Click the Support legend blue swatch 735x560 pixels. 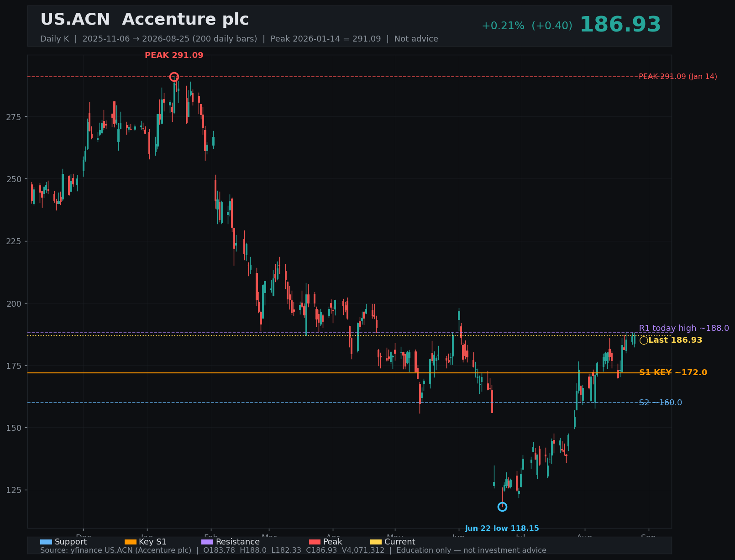[46, 542]
